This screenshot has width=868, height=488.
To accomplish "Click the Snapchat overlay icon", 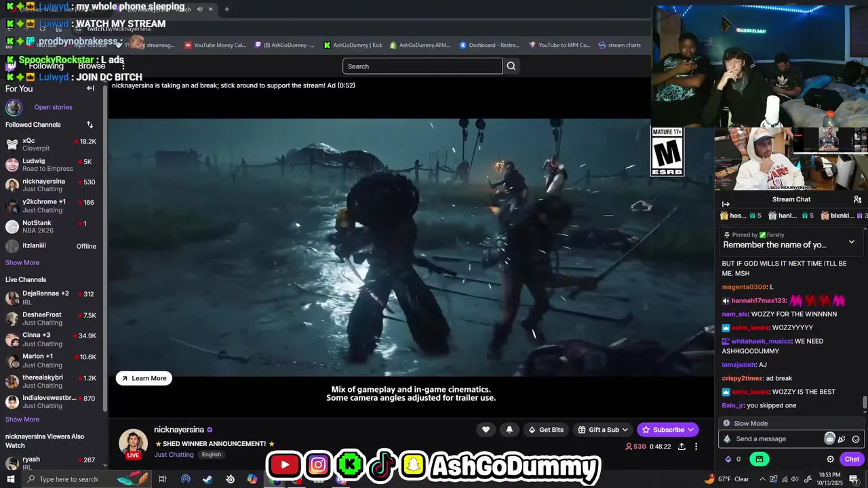I will coord(414,465).
